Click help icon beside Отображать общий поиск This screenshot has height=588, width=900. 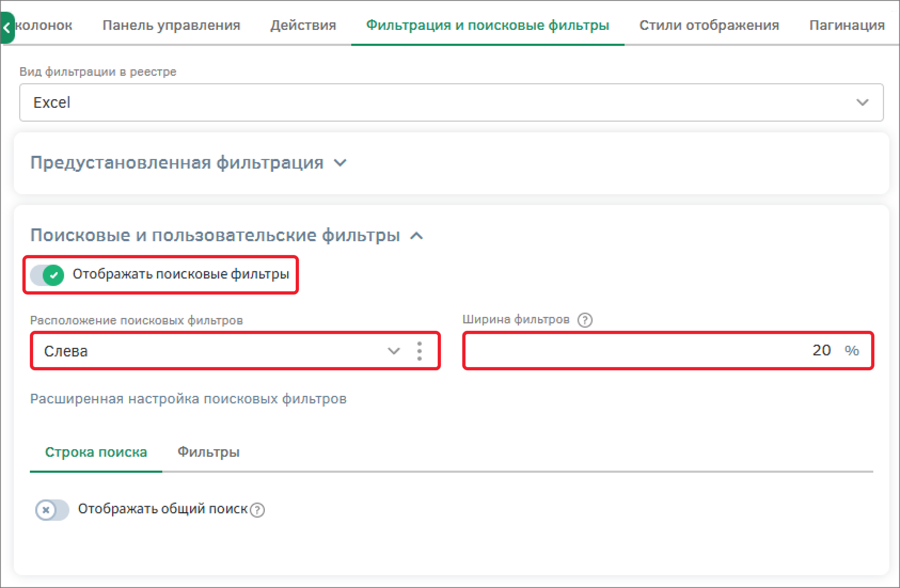(257, 510)
